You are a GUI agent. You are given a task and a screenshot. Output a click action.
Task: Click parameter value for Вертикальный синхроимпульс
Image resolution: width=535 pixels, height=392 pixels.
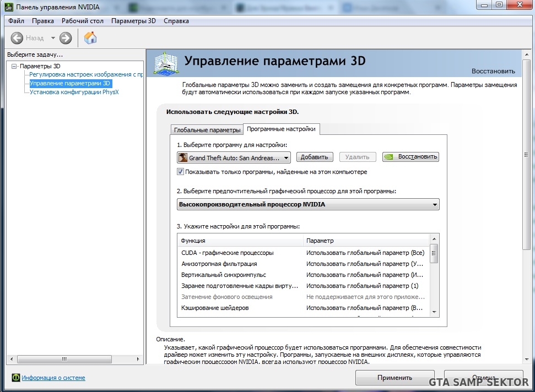tap(364, 275)
